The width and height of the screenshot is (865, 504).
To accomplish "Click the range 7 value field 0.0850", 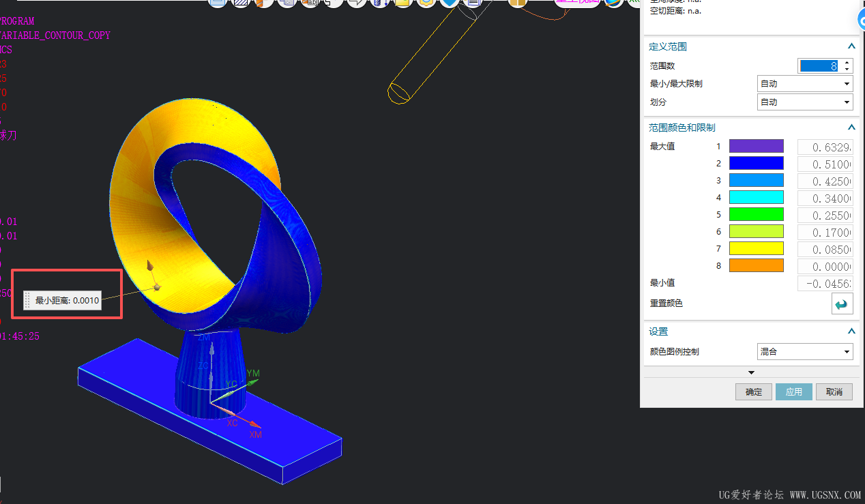I will click(825, 250).
